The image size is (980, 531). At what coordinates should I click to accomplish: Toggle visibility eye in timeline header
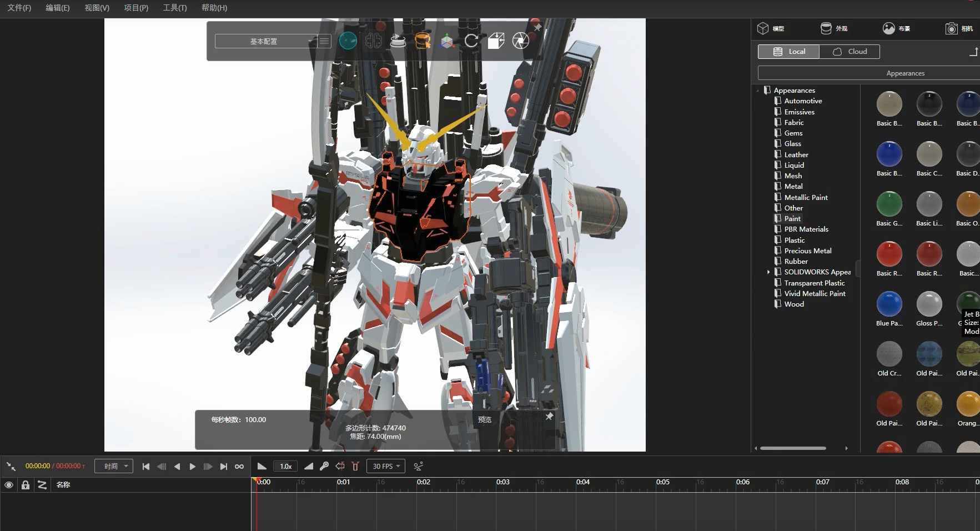[x=9, y=485]
